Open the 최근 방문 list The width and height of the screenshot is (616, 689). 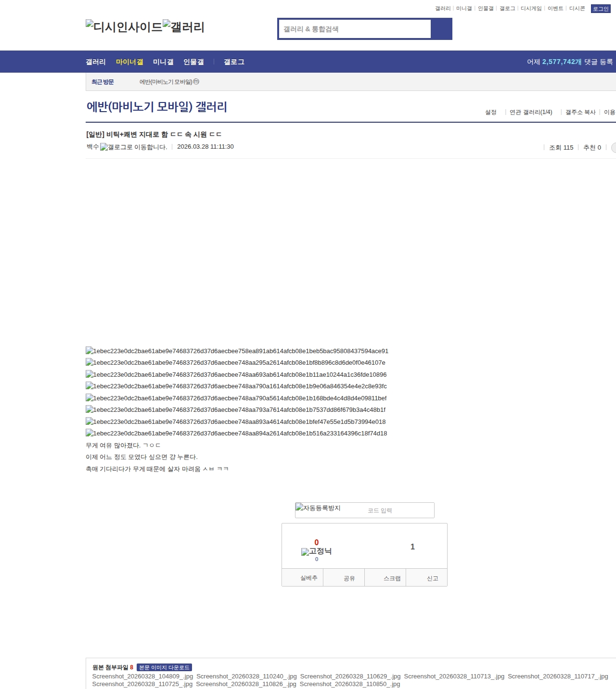[103, 82]
